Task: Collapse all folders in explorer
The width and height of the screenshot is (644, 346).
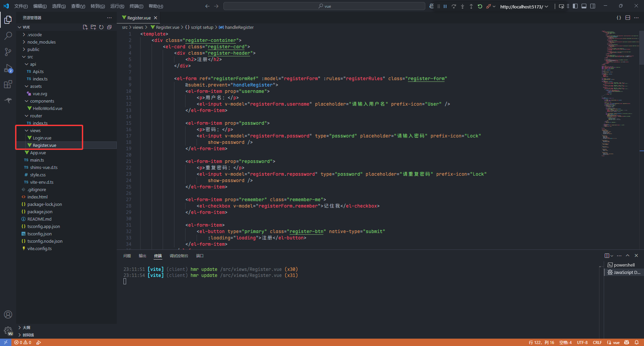Action: click(109, 27)
